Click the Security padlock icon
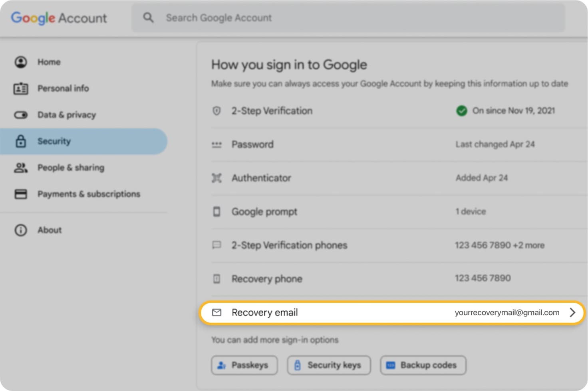The height and width of the screenshot is (391, 588). pos(20,141)
